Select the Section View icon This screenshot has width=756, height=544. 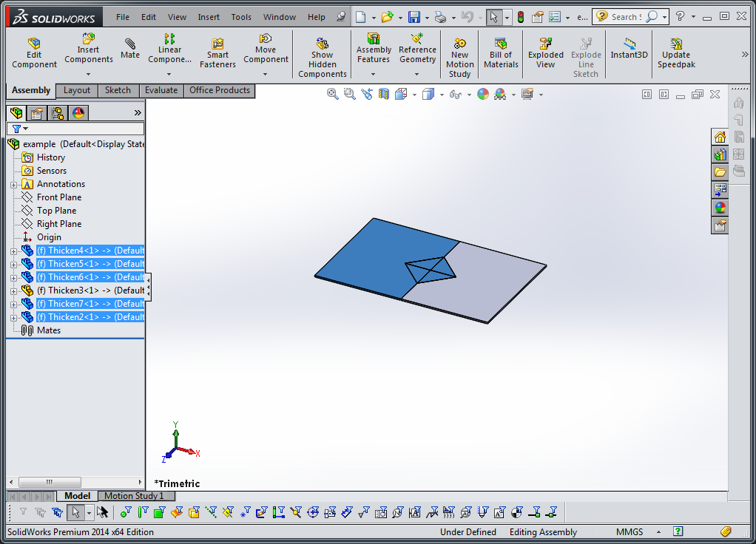382,95
